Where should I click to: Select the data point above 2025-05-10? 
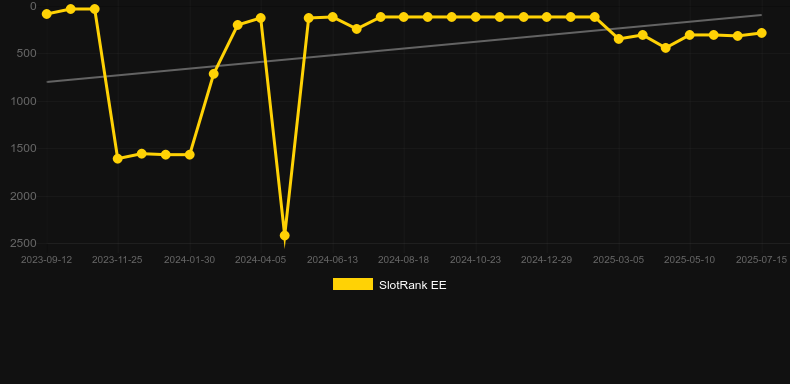690,35
